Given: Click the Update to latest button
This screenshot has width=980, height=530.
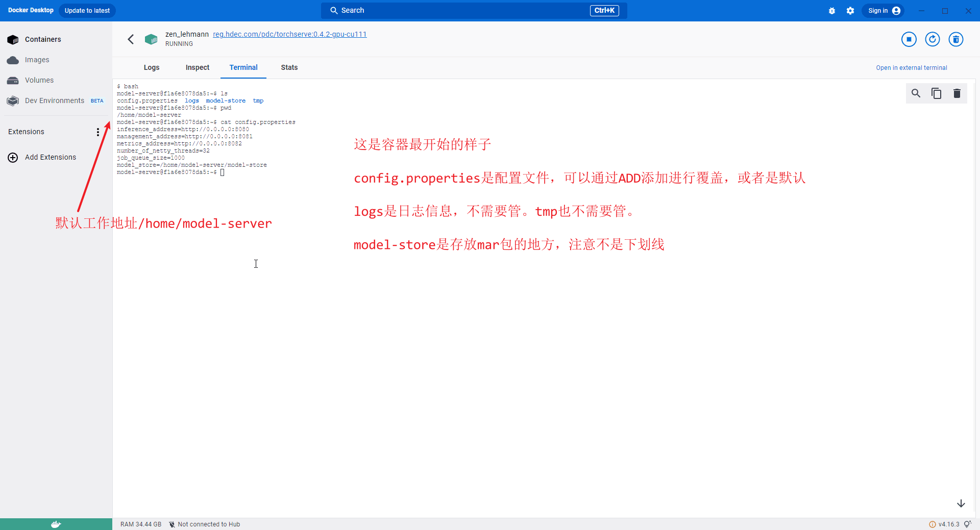Looking at the screenshot, I should click(87, 11).
